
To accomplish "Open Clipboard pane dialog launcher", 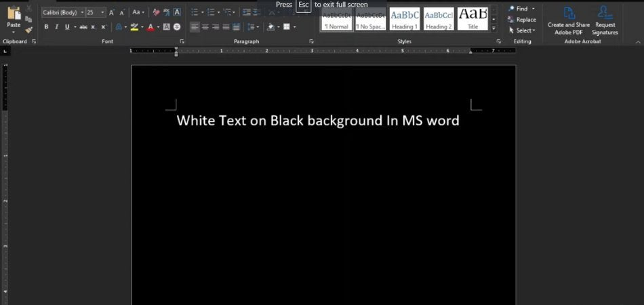I will point(34,41).
